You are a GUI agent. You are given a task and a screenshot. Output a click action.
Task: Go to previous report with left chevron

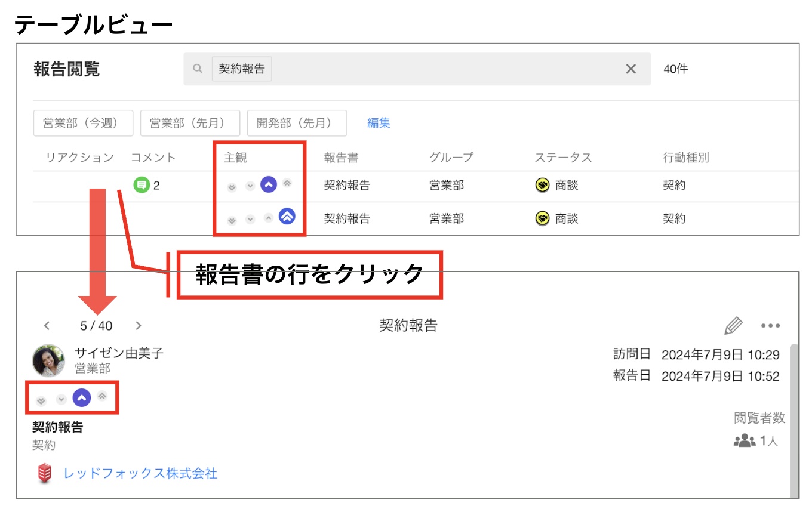pyautogui.click(x=47, y=326)
